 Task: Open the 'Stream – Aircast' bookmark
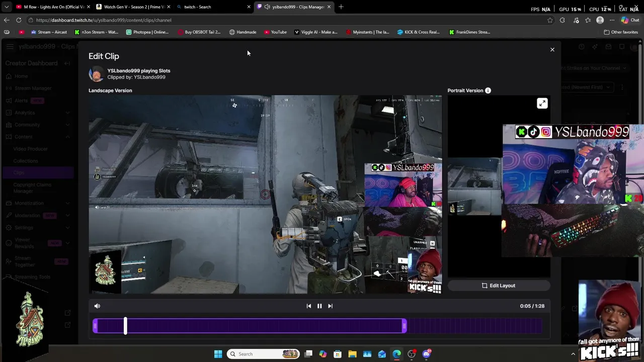49,32
